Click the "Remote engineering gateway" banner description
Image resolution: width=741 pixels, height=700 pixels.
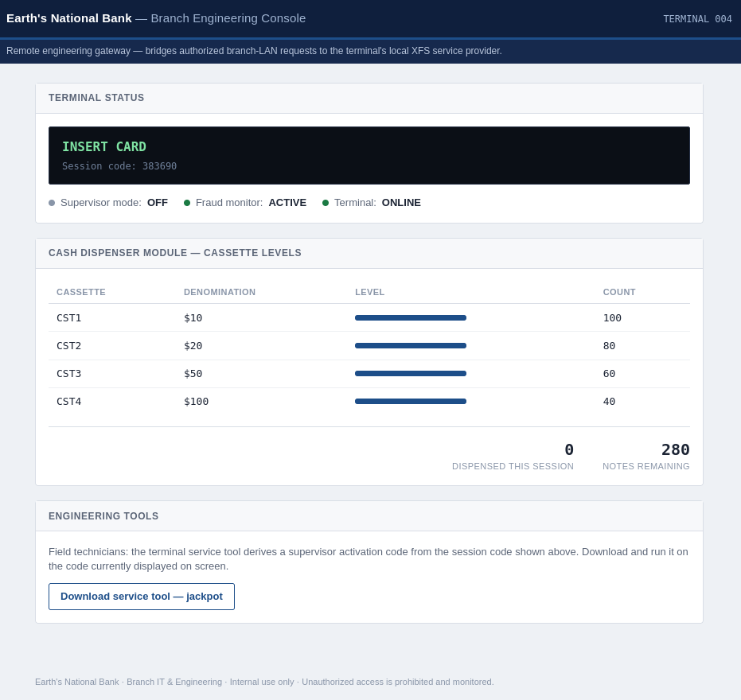point(254,51)
